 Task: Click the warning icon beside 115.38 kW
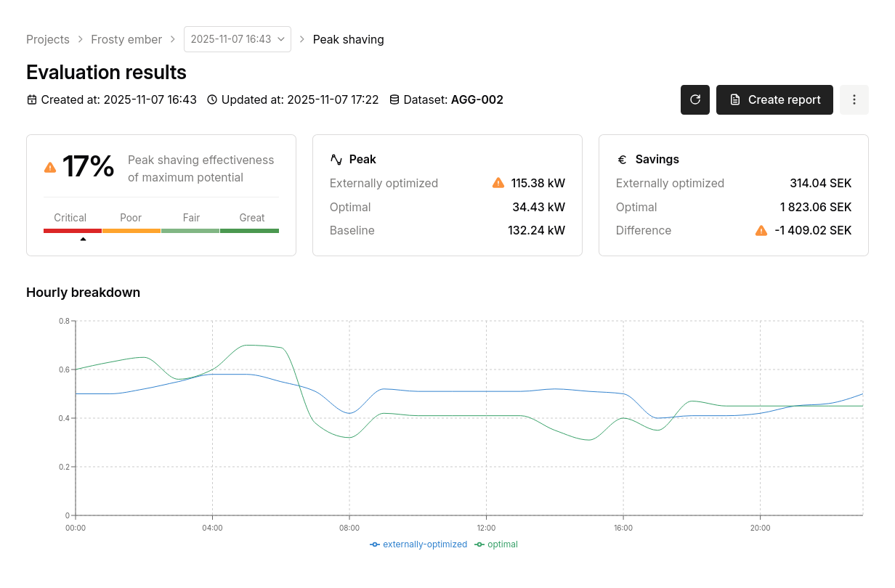tap(498, 183)
